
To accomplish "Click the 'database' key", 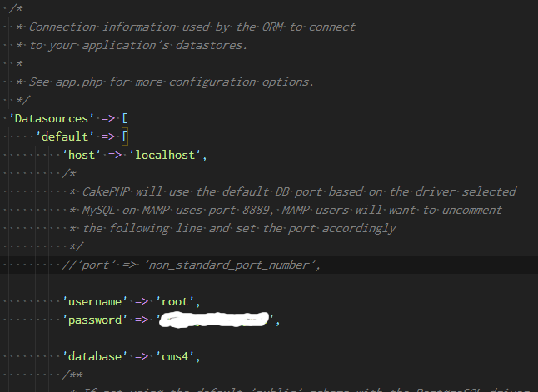I will [95, 356].
